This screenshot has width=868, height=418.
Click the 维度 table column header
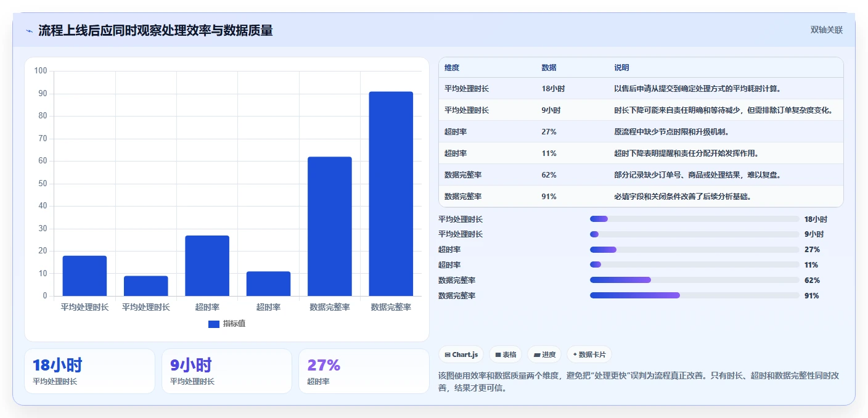(x=452, y=68)
